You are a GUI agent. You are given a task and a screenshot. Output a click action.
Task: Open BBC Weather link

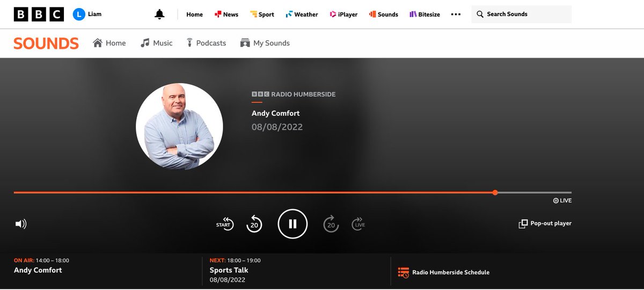[302, 15]
